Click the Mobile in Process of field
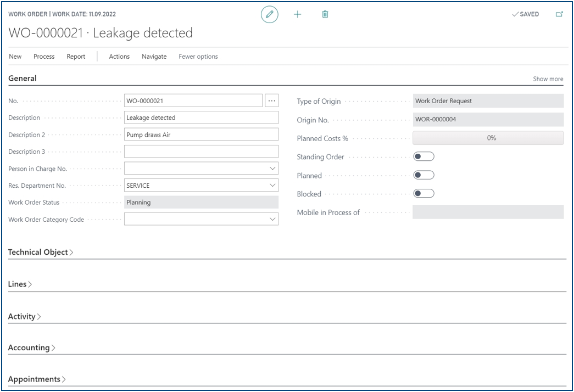The width and height of the screenshot is (574, 392). coord(488,212)
